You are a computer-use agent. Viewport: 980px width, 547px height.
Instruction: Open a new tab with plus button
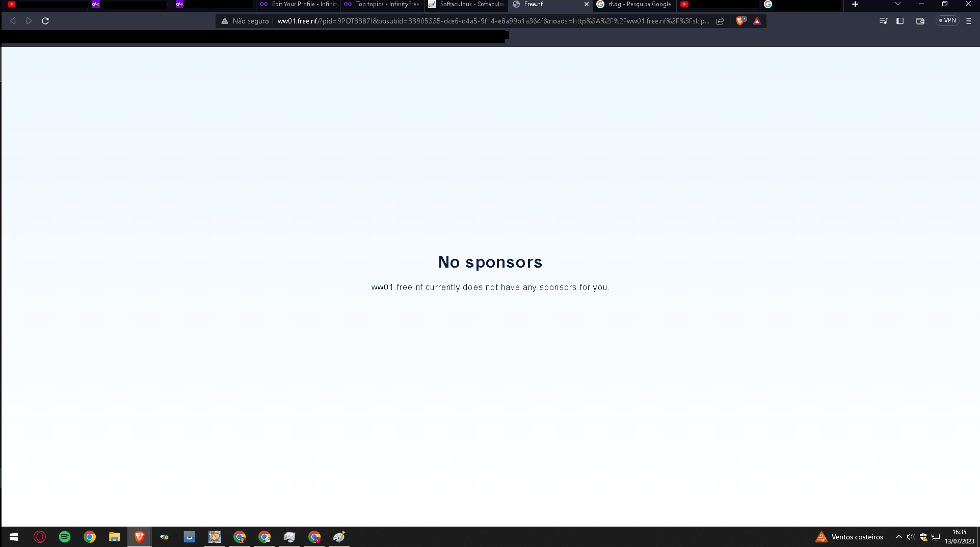[x=855, y=4]
